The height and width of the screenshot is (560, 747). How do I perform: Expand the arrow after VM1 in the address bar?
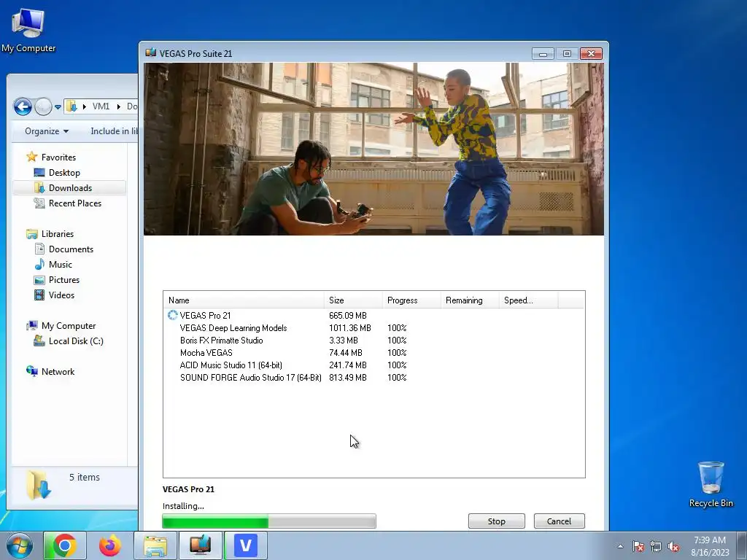click(x=119, y=106)
